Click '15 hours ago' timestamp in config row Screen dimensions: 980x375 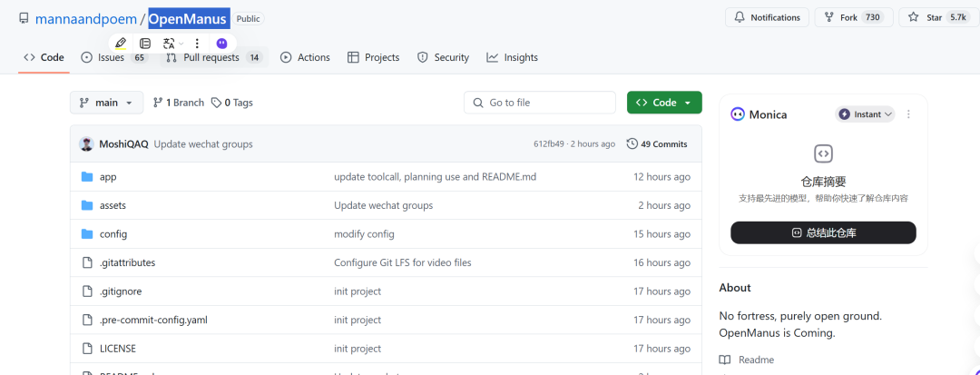click(661, 234)
